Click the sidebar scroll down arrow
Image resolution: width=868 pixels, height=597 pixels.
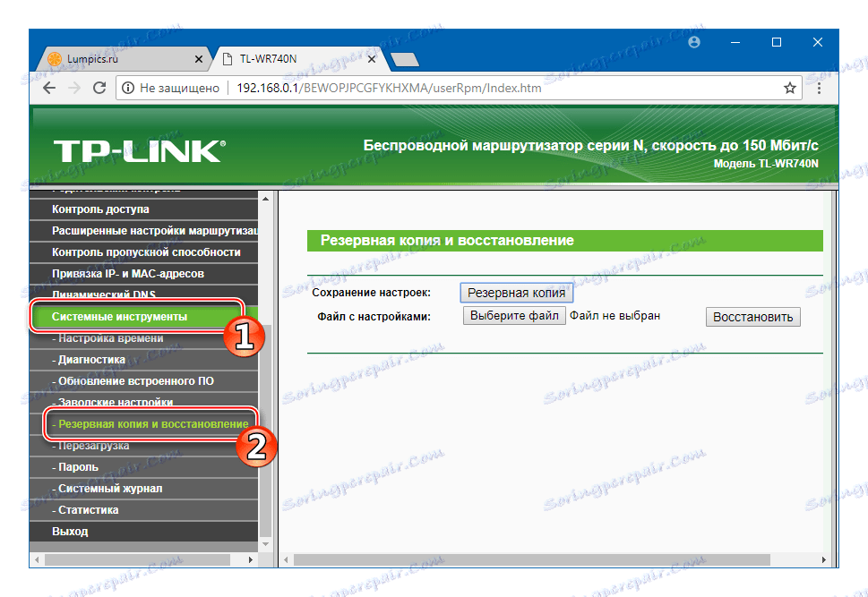266,544
